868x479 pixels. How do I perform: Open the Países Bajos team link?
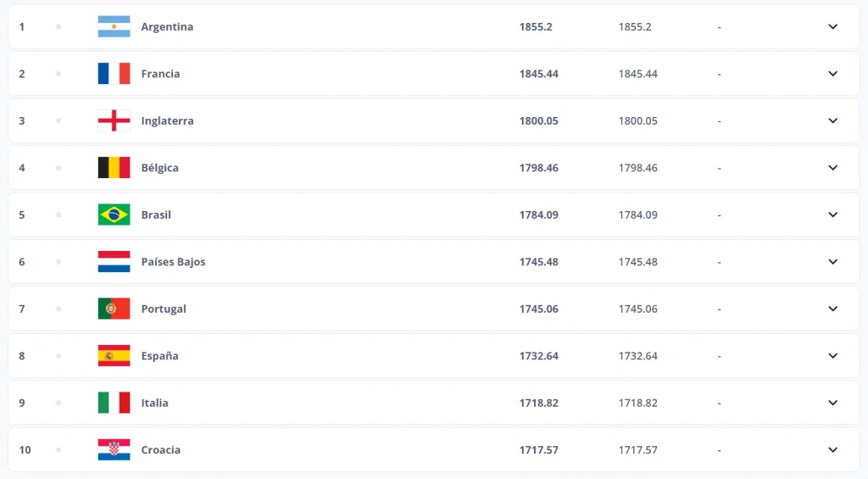(173, 262)
